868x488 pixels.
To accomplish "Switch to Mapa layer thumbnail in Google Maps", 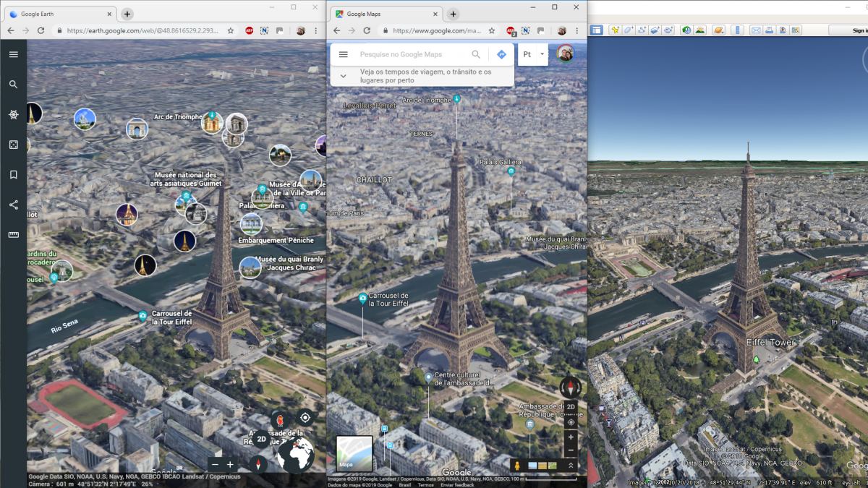I will [354, 453].
